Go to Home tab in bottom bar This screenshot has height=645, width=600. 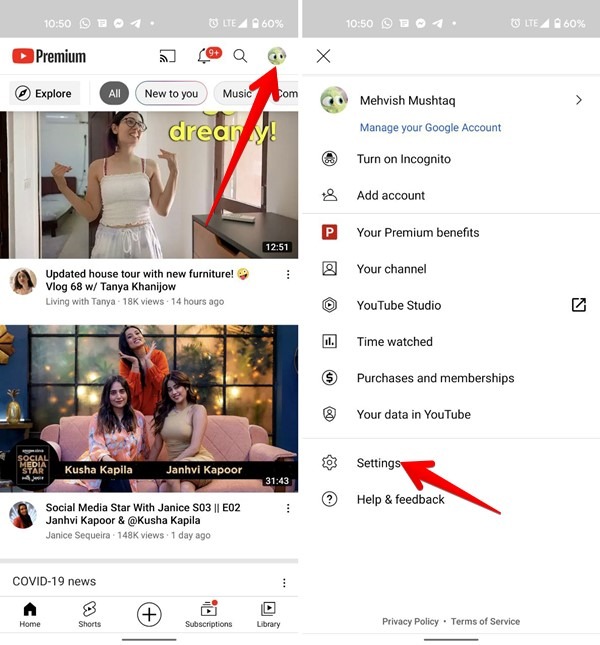click(x=30, y=615)
